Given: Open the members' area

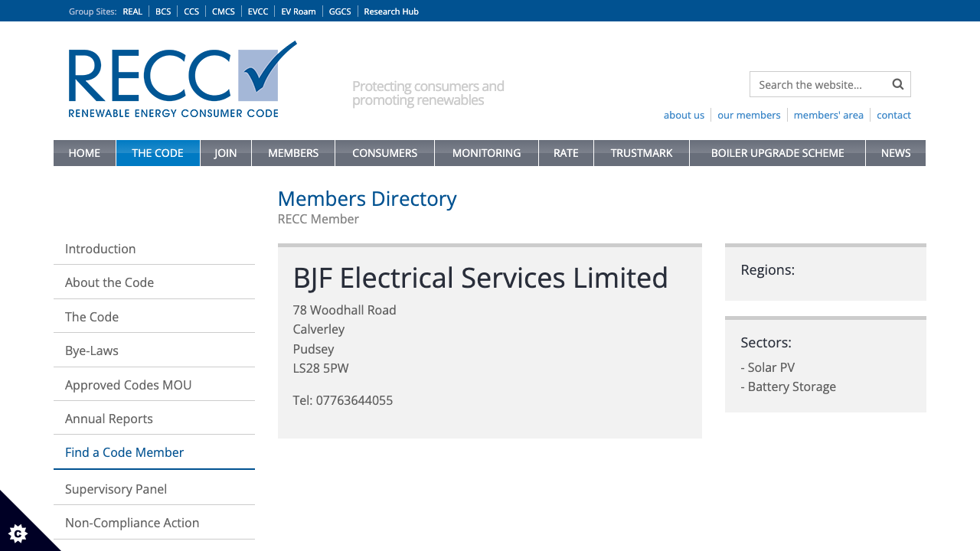Looking at the screenshot, I should [828, 115].
